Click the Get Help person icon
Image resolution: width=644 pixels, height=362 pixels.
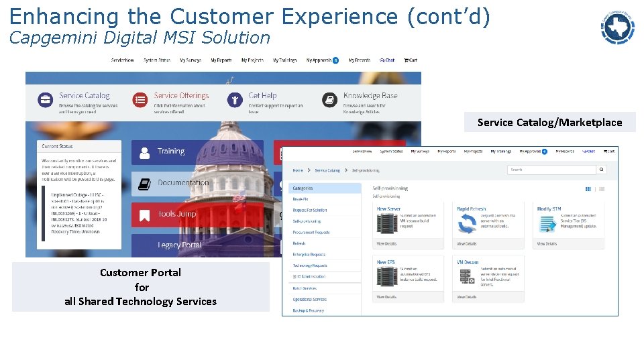pos(235,100)
